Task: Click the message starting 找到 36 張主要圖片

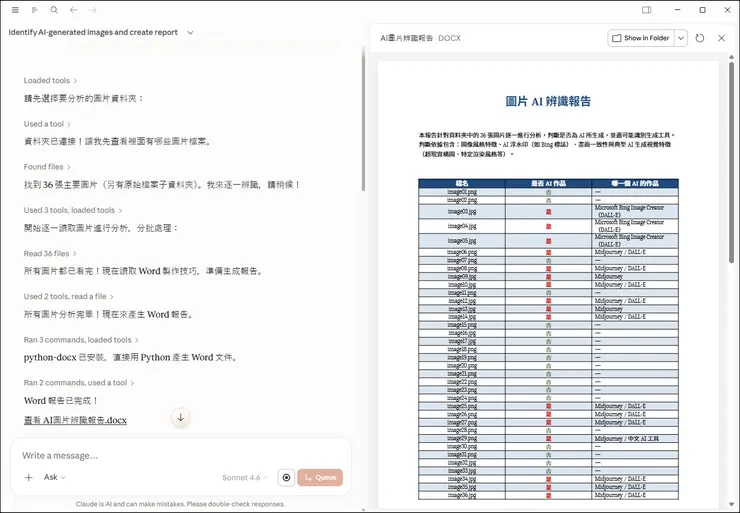Action: point(162,185)
